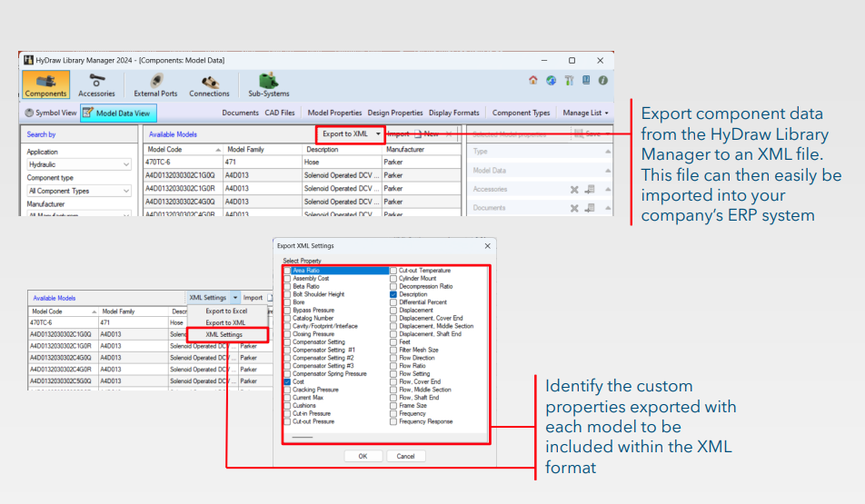This screenshot has width=865, height=504.
Task: Uncheck the Description property checkbox
Action: coord(393,294)
